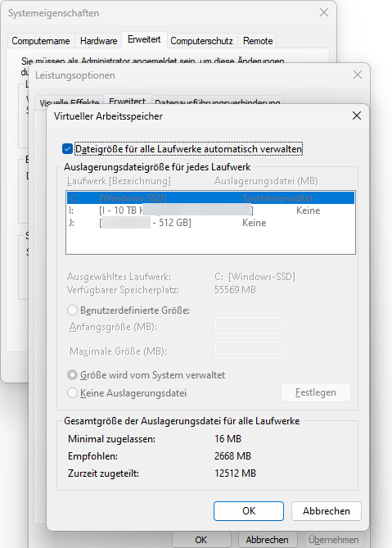The image size is (392, 548).
Task: Cancel the Virtueller Arbeitsspeicher dialog with Abbrechen
Action: [x=327, y=511]
